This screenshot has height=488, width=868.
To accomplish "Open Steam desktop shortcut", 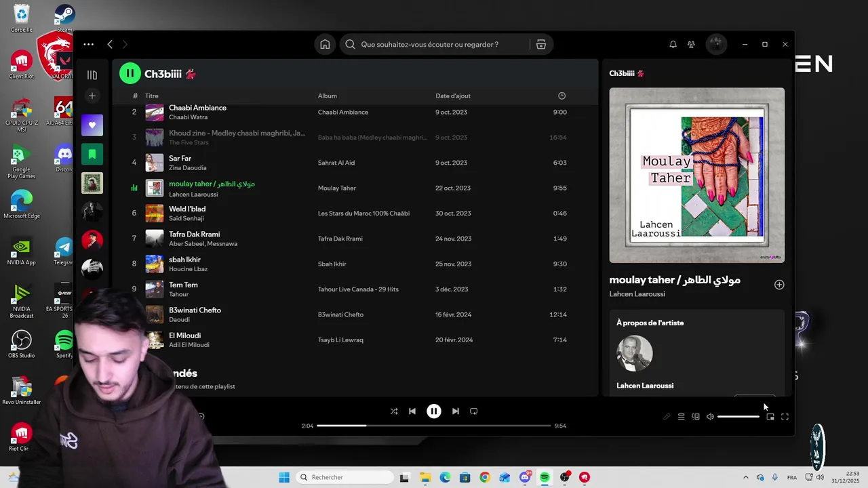I will click(64, 18).
